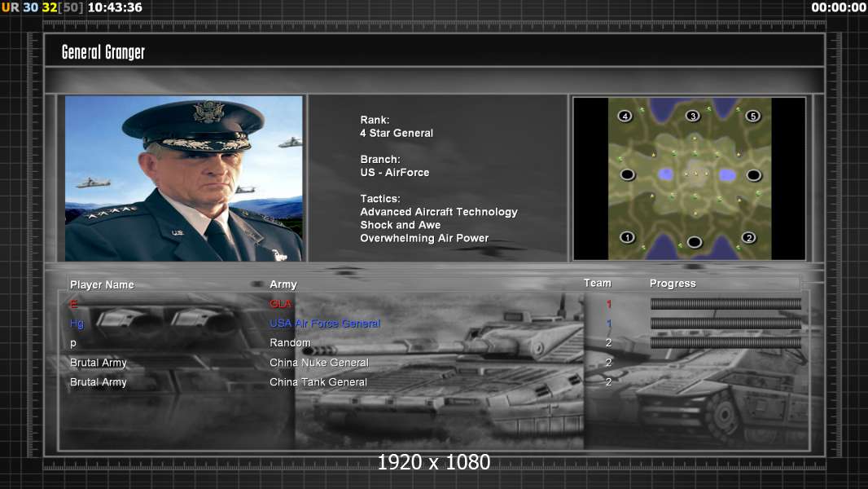Screen dimensions: 868x489
Task: Click team number 1 in player Hg's row
Action: 609,324
